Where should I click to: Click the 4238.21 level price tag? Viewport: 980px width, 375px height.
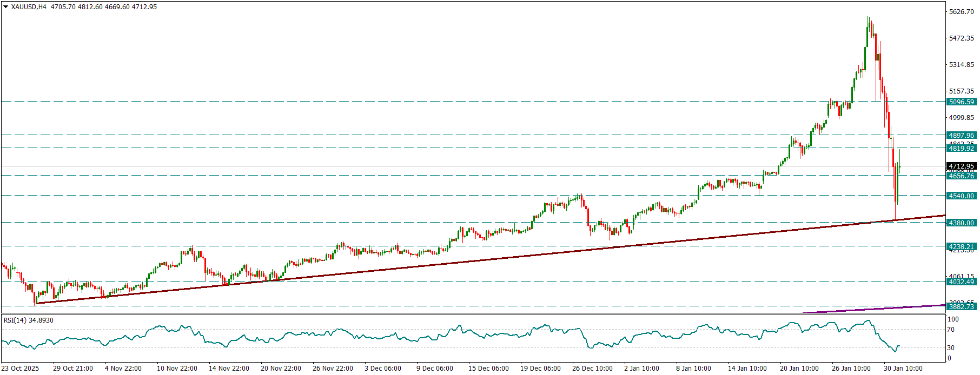[x=961, y=246]
